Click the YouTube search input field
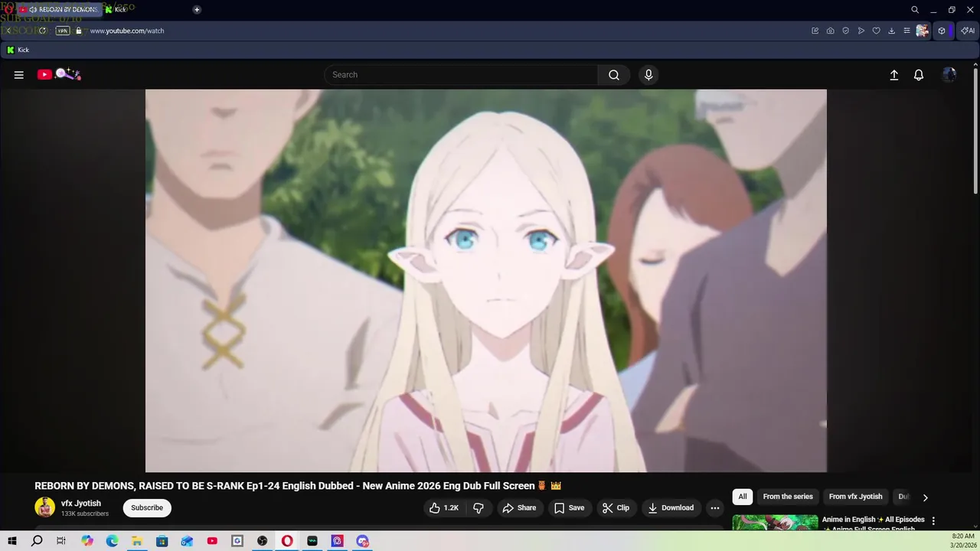980x551 pixels. [461, 75]
